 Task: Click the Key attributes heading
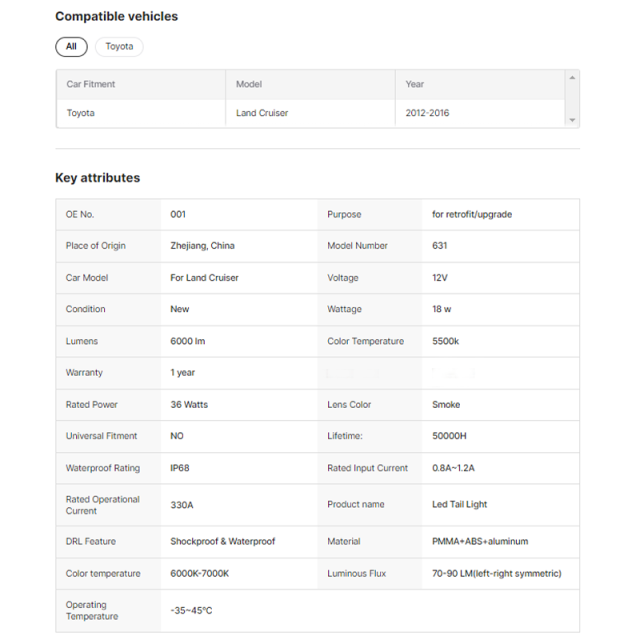click(97, 178)
